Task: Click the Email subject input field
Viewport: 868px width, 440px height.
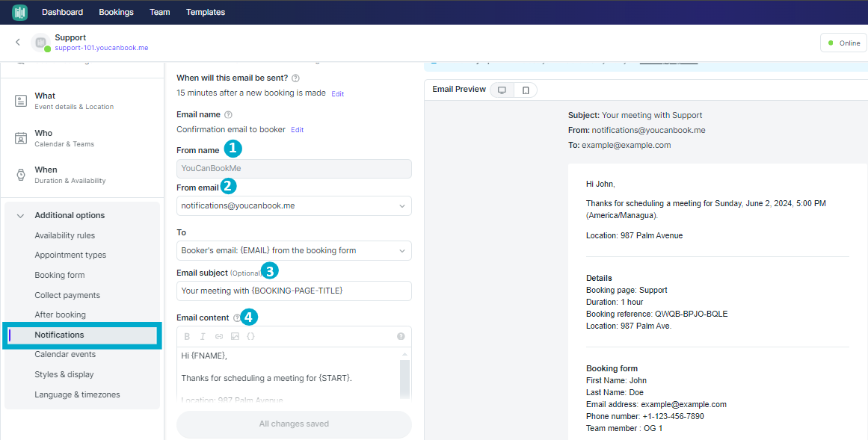Action: pos(294,291)
